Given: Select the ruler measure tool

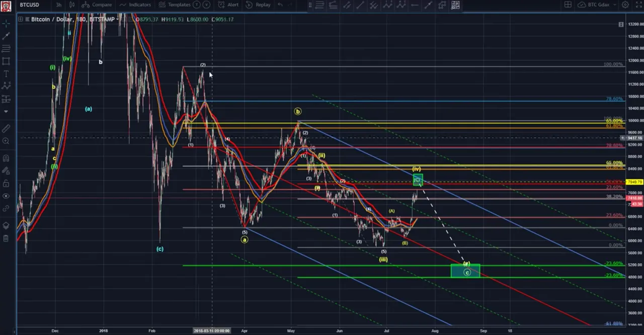Looking at the screenshot, I should click(6, 129).
